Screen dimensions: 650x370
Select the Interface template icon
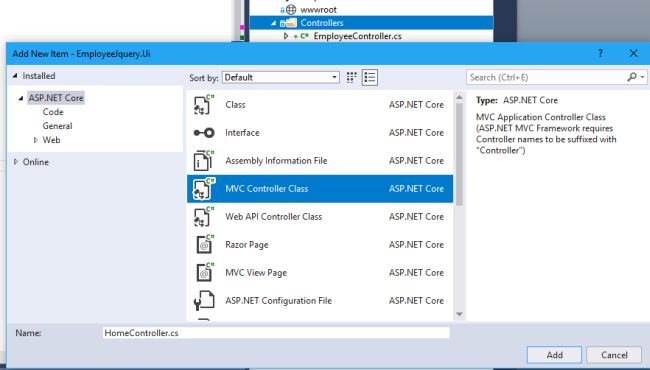point(204,133)
